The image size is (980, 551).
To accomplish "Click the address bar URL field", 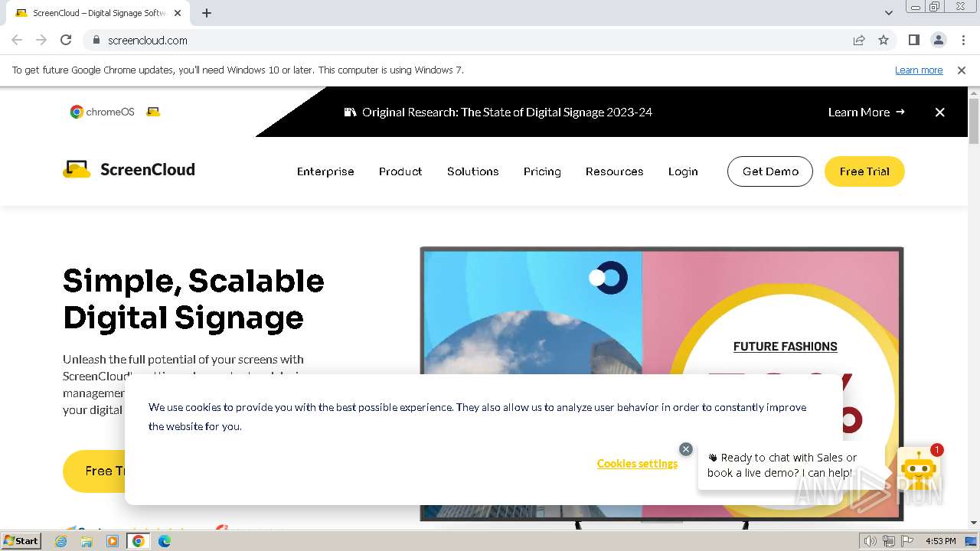I will point(475,40).
